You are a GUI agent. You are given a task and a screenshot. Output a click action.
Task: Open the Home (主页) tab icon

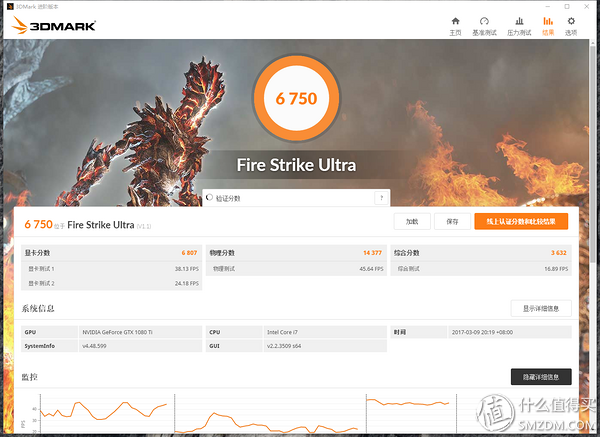(x=455, y=21)
